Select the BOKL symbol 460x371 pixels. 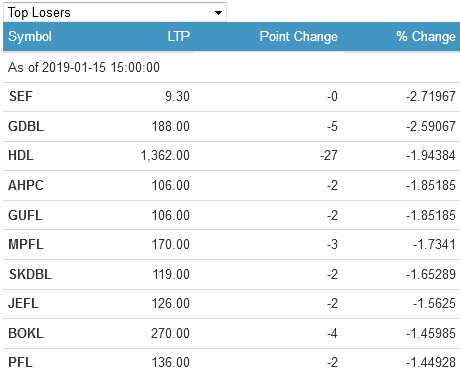pyautogui.click(x=26, y=333)
